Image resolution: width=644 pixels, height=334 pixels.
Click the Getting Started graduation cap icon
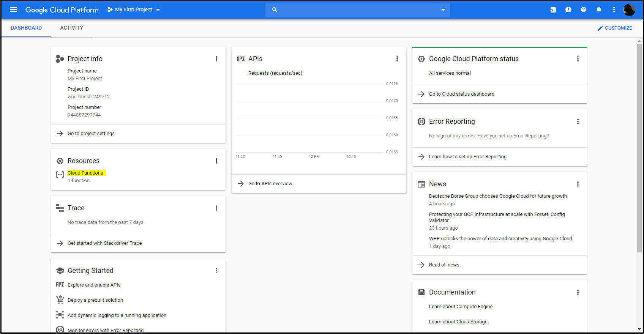60,271
